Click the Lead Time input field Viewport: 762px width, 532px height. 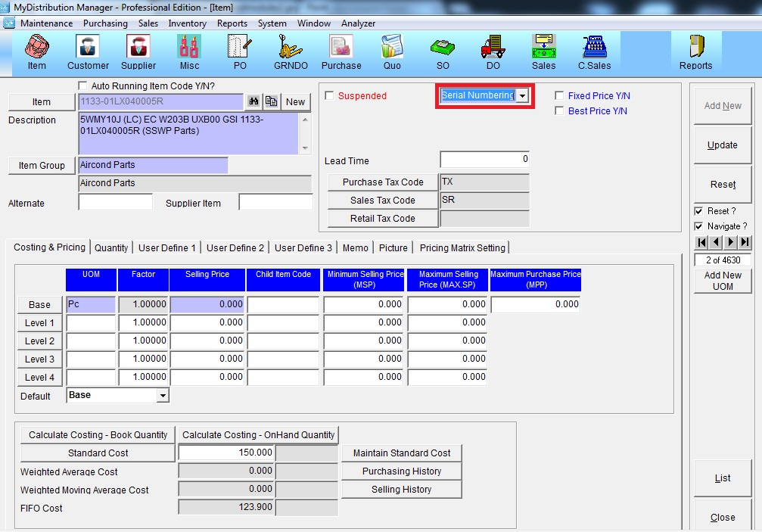point(484,160)
